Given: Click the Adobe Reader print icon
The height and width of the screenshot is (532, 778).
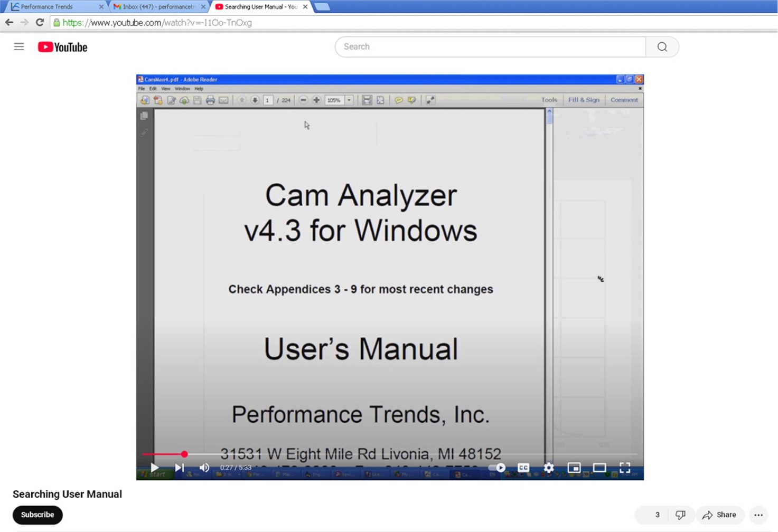Looking at the screenshot, I should [x=210, y=100].
